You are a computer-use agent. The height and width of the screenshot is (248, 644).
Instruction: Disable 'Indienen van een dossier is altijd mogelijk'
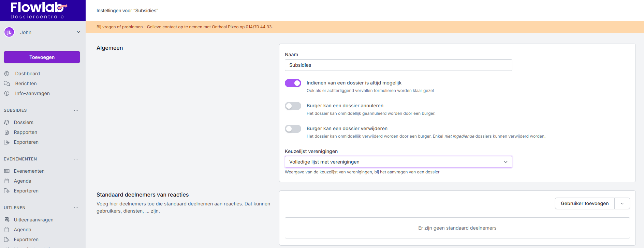pyautogui.click(x=293, y=83)
